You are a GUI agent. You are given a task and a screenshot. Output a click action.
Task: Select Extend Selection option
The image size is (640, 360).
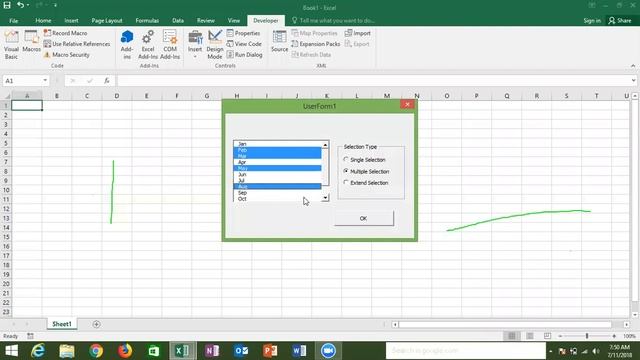click(366, 183)
